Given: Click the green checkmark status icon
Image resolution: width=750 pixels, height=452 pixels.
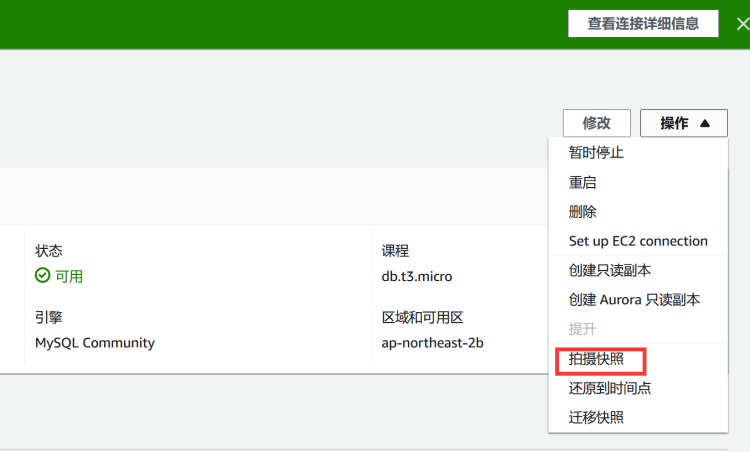Looking at the screenshot, I should tap(42, 276).
